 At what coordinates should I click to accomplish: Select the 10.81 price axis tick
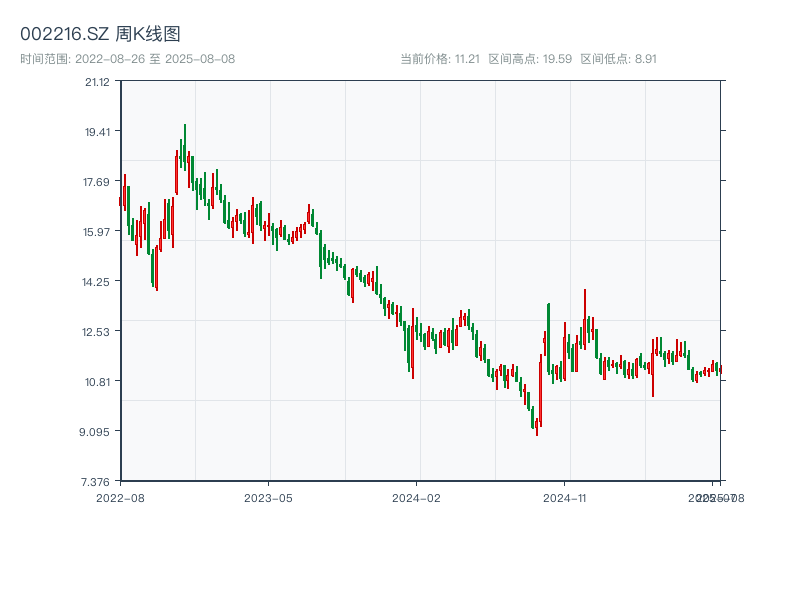click(97, 382)
